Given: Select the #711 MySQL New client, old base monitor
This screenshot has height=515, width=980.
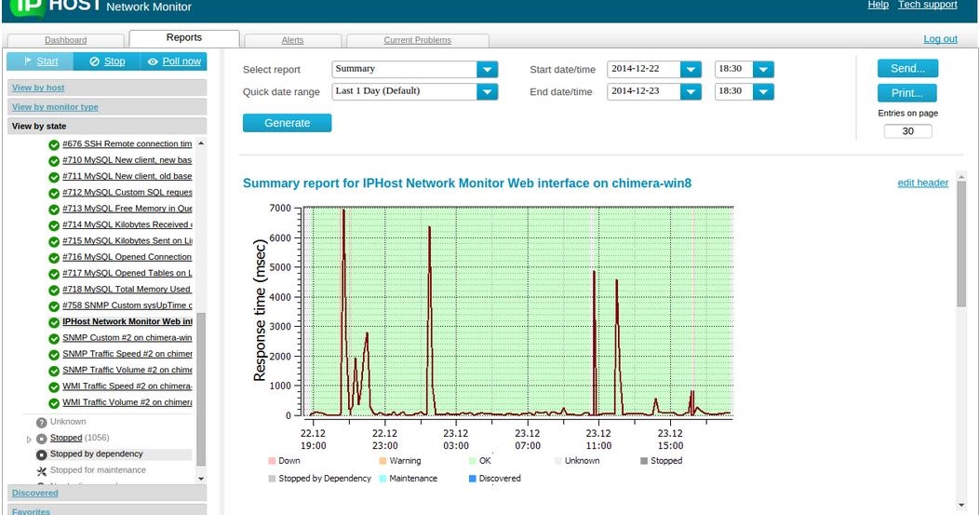Looking at the screenshot, I should tap(127, 176).
